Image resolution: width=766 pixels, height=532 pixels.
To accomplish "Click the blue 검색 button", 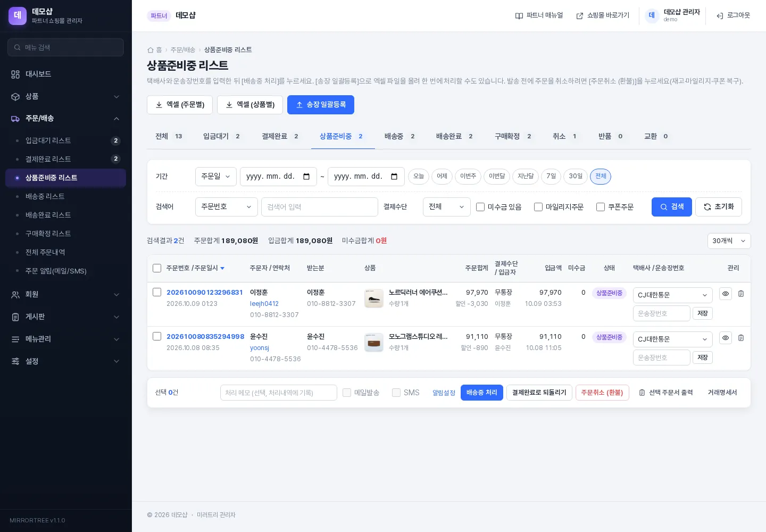I will point(672,207).
